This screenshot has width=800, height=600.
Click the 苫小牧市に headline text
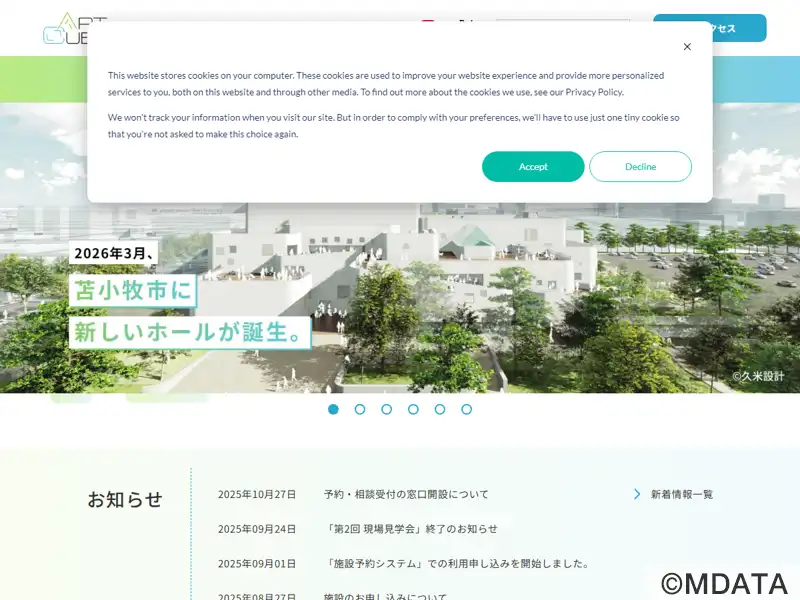(x=133, y=291)
